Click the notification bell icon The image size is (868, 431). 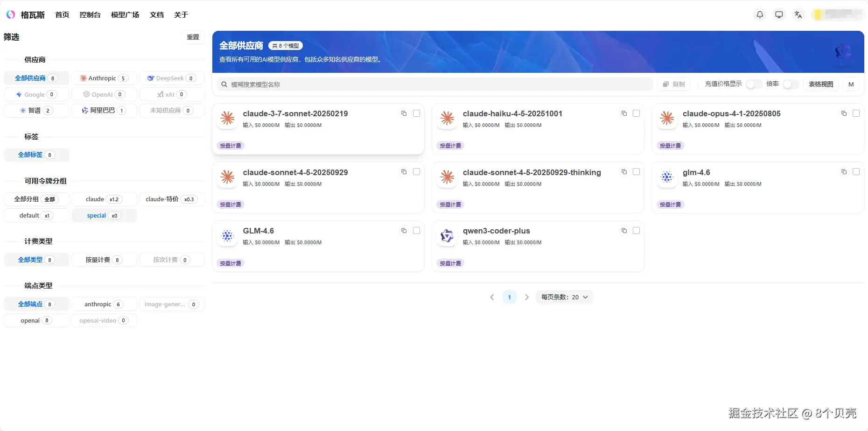click(760, 15)
